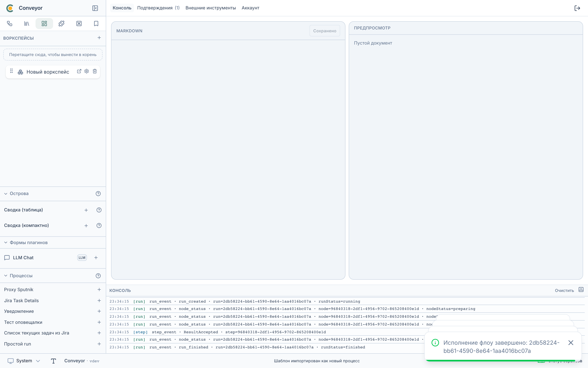This screenshot has height=368, width=588.
Task: Collapse the Формы плагинов section
Action: [6, 243]
